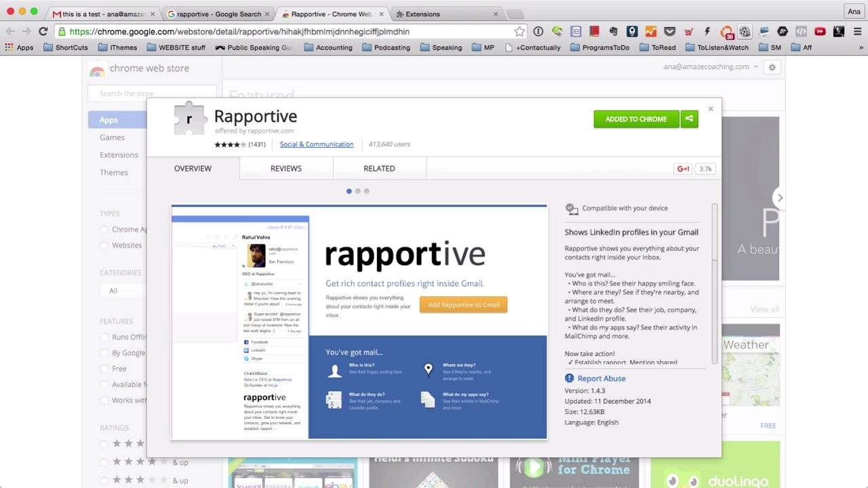Open the orange analytics chart extension
The width and height of the screenshot is (868, 488).
(651, 31)
